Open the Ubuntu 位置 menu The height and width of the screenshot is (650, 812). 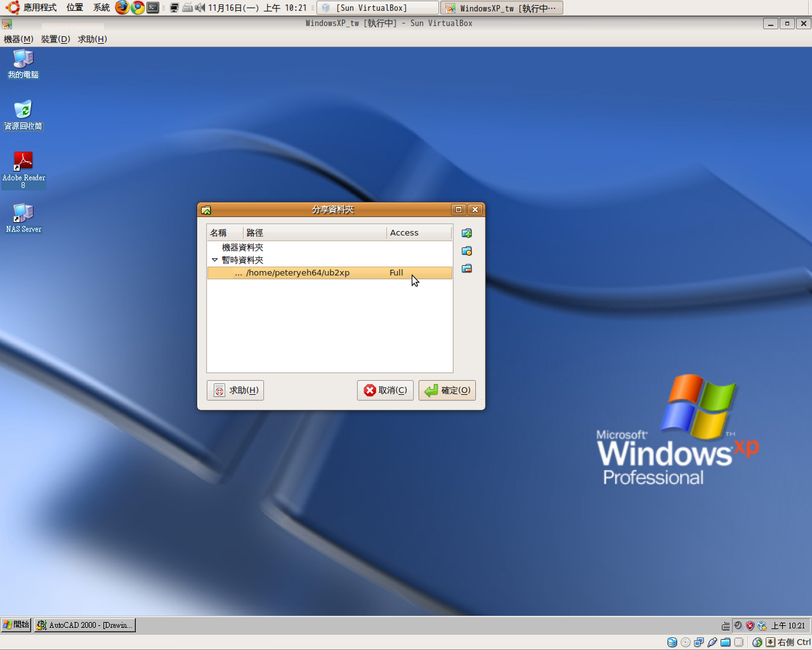(x=75, y=8)
